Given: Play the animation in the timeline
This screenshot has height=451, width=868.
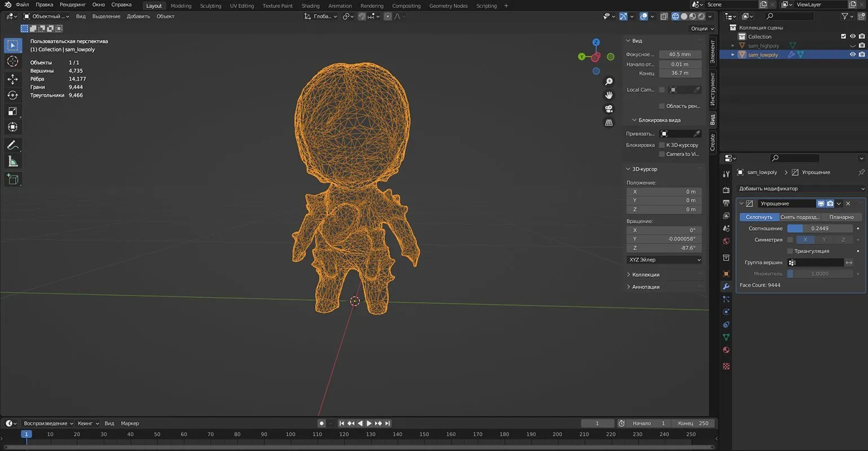Looking at the screenshot, I should tap(369, 423).
